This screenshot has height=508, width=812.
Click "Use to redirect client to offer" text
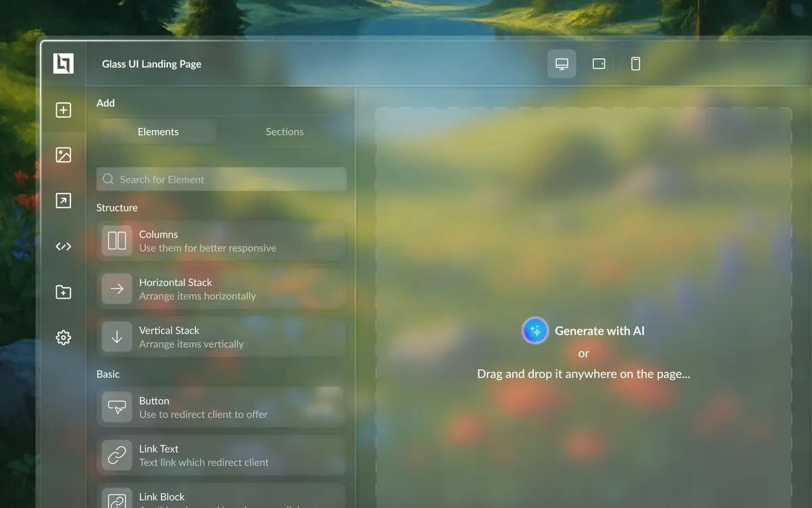click(204, 415)
